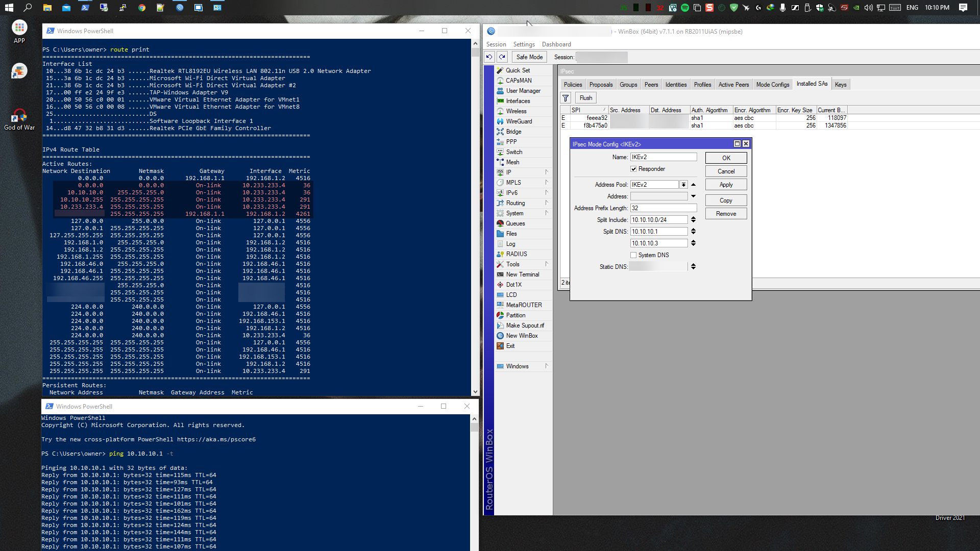
Task: Open the Settings menu
Action: pos(524,44)
